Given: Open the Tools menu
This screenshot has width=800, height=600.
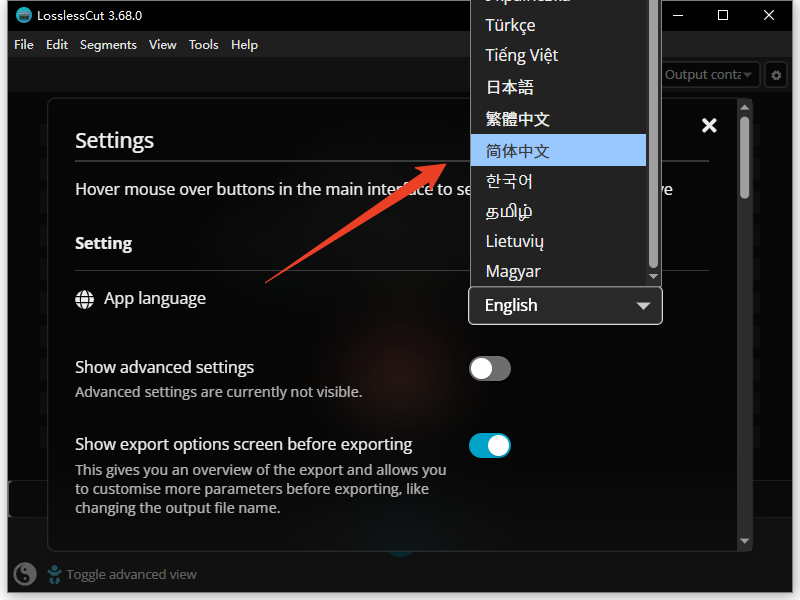Looking at the screenshot, I should 203,45.
